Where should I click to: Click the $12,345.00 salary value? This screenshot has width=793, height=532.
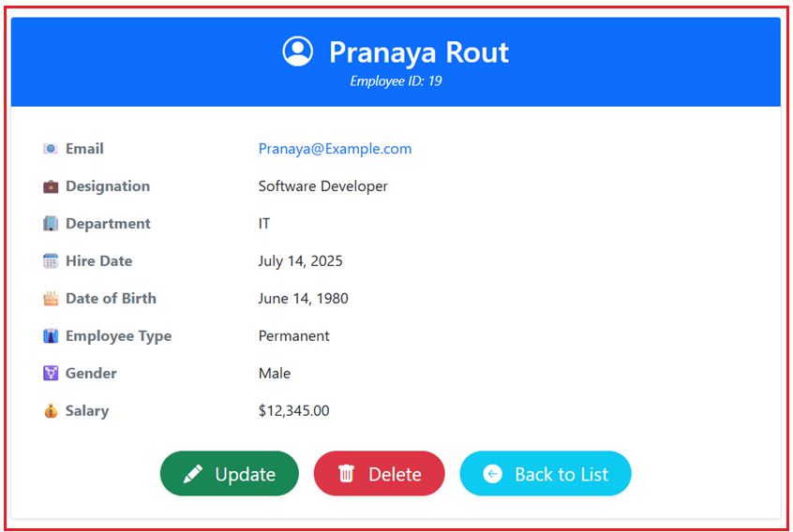coord(293,411)
